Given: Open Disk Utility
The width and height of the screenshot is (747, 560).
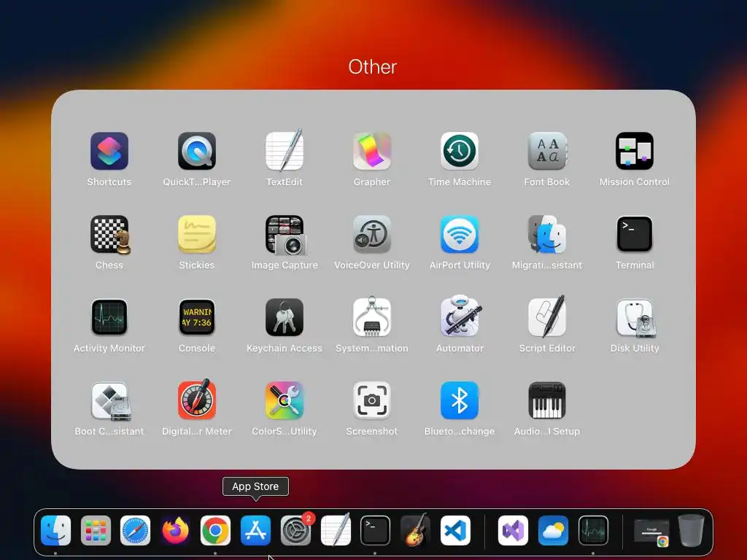Looking at the screenshot, I should coord(635,318).
